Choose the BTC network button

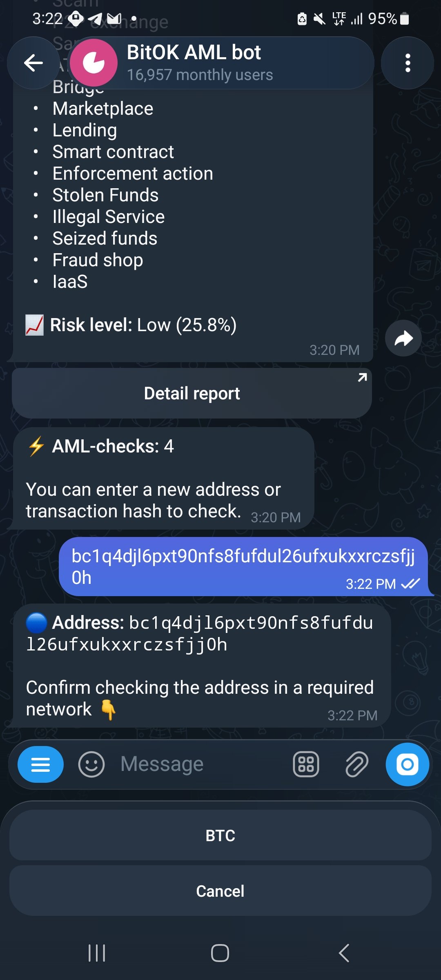click(220, 835)
